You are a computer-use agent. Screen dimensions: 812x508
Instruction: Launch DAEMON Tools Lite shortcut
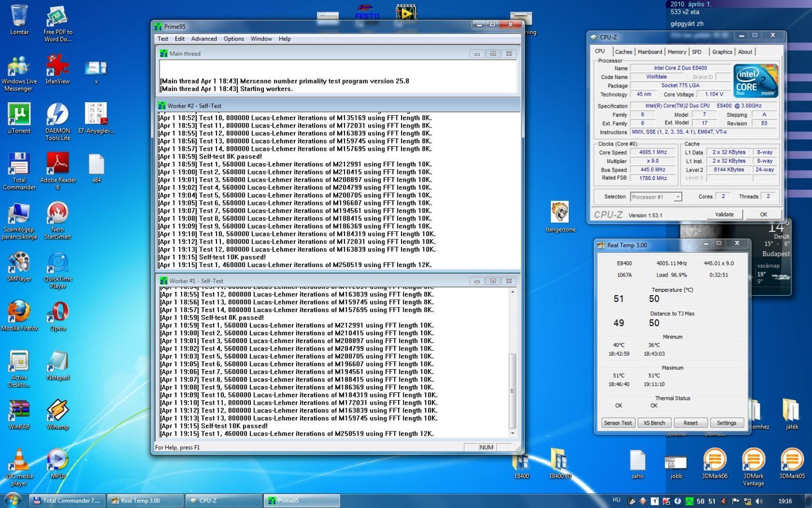tap(58, 121)
